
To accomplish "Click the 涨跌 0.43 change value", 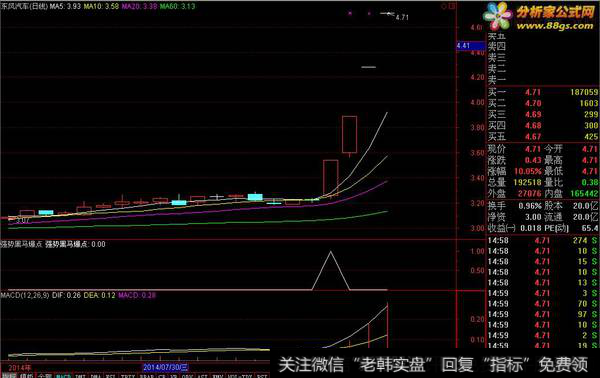I will 533,160.
